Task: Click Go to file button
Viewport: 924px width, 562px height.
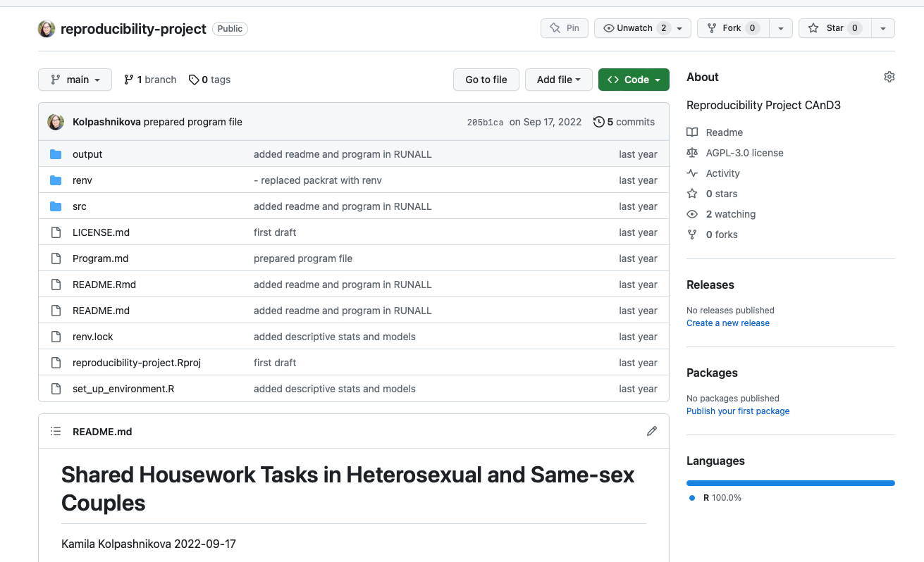Action: click(x=486, y=80)
